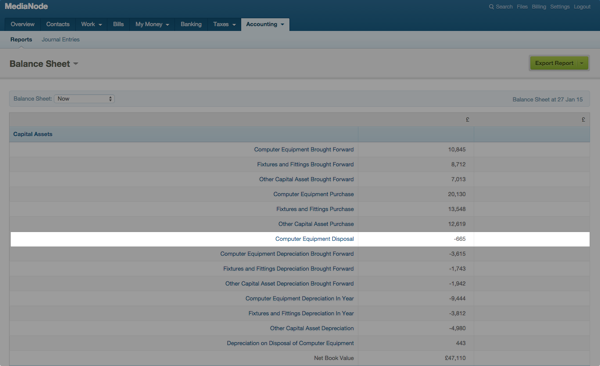Open Depreciation on Disposal of Computer Equipment
Screen dimensions: 600x366
(x=290, y=343)
